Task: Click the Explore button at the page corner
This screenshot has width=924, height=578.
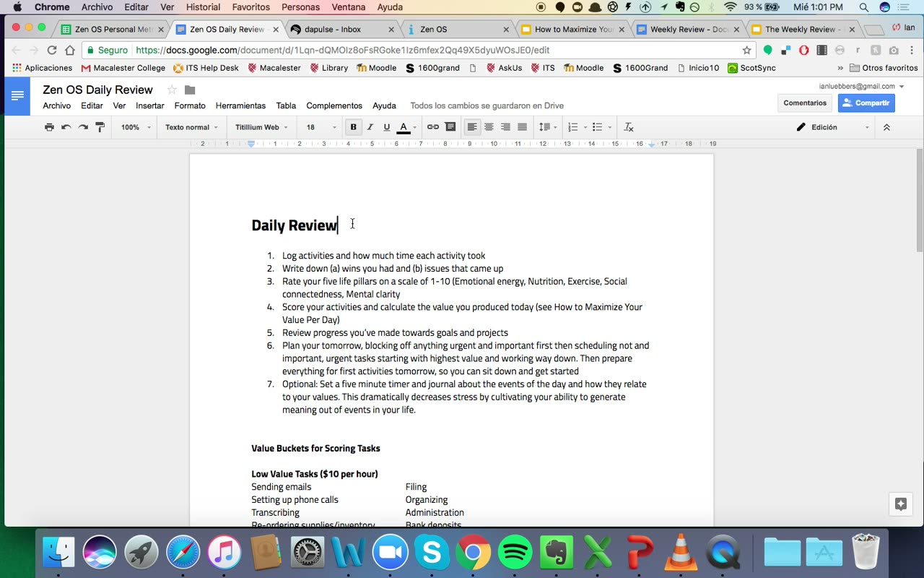Action: click(x=901, y=504)
